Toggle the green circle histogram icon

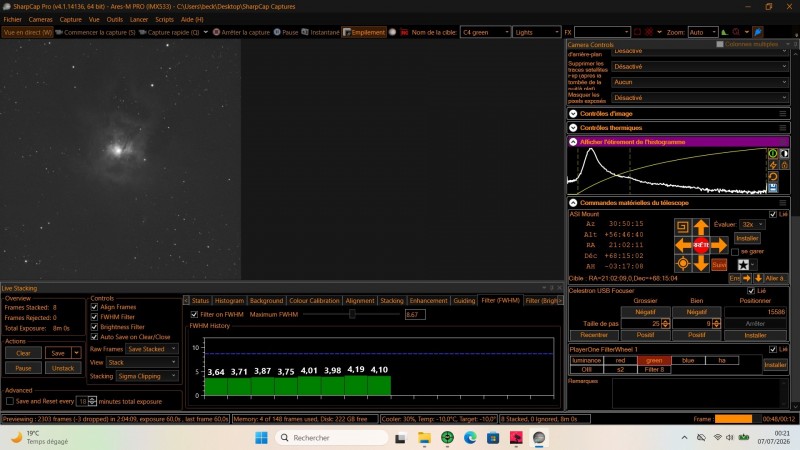[773, 153]
